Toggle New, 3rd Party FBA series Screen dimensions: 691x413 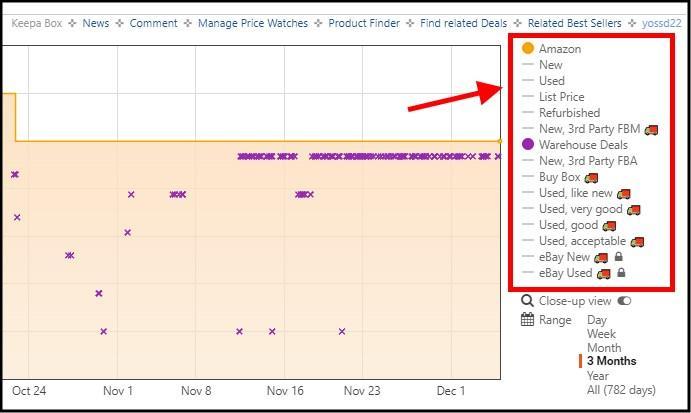(588, 161)
